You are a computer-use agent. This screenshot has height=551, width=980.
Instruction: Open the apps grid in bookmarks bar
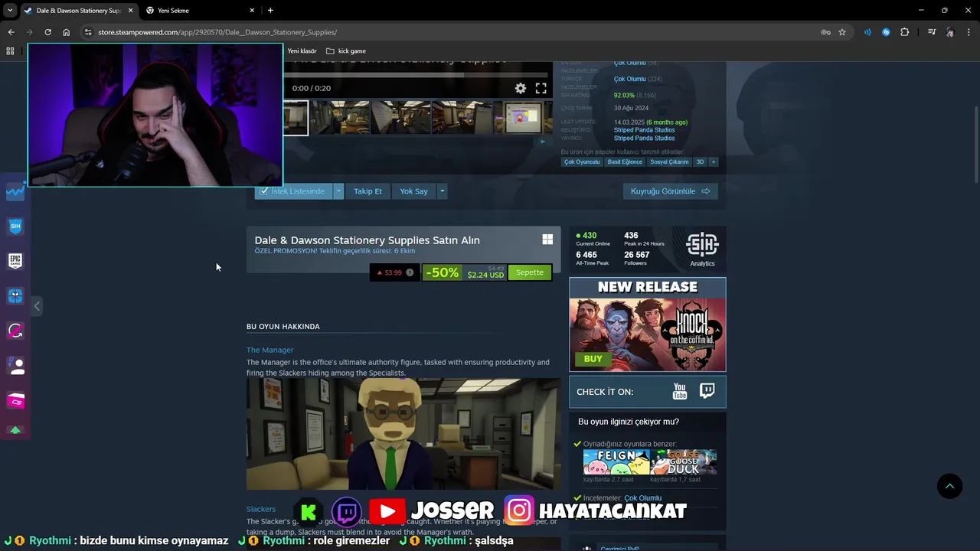(10, 51)
